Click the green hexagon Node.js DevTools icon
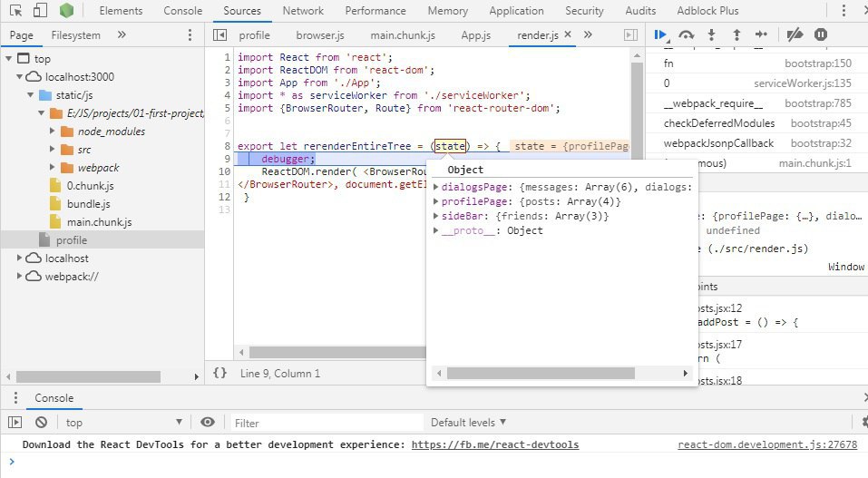Image resolution: width=868 pixels, height=478 pixels. [x=66, y=10]
